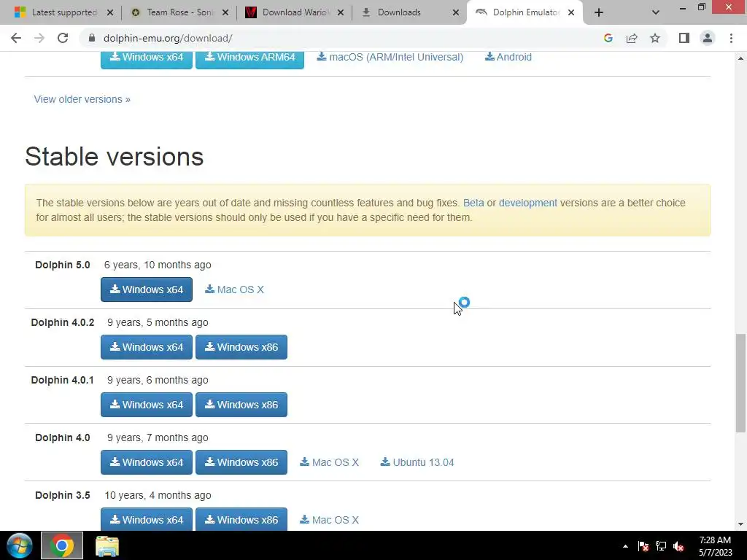
Task: Click the scrollbar down arrow
Action: pyautogui.click(x=740, y=524)
